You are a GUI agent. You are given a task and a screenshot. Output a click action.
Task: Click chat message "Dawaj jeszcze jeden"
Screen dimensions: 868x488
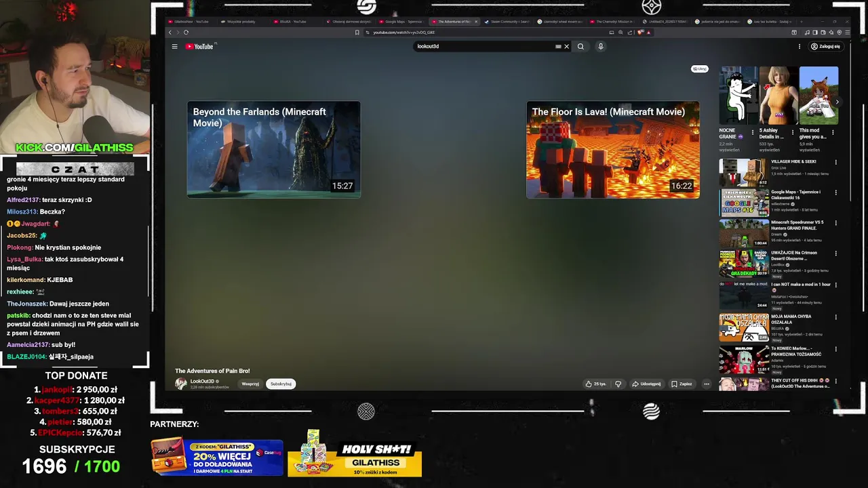(79, 304)
